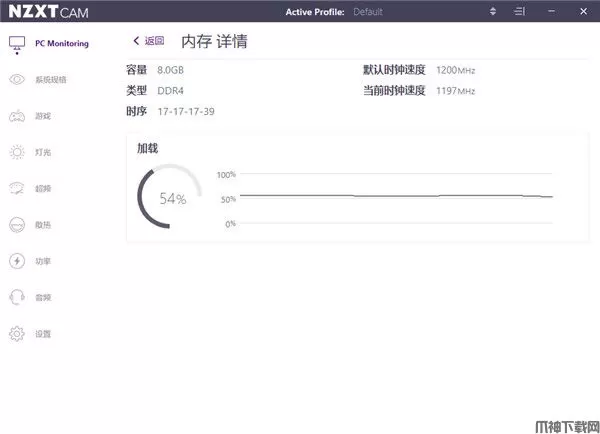Click the sun icon for 灯光

tap(17, 152)
